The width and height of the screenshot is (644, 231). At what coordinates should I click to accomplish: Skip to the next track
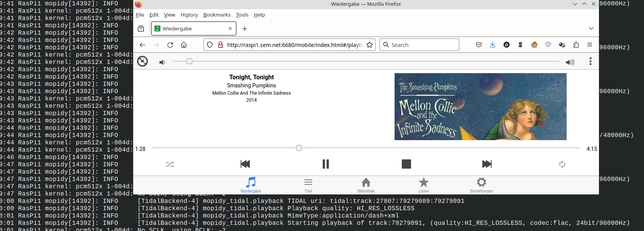487,164
